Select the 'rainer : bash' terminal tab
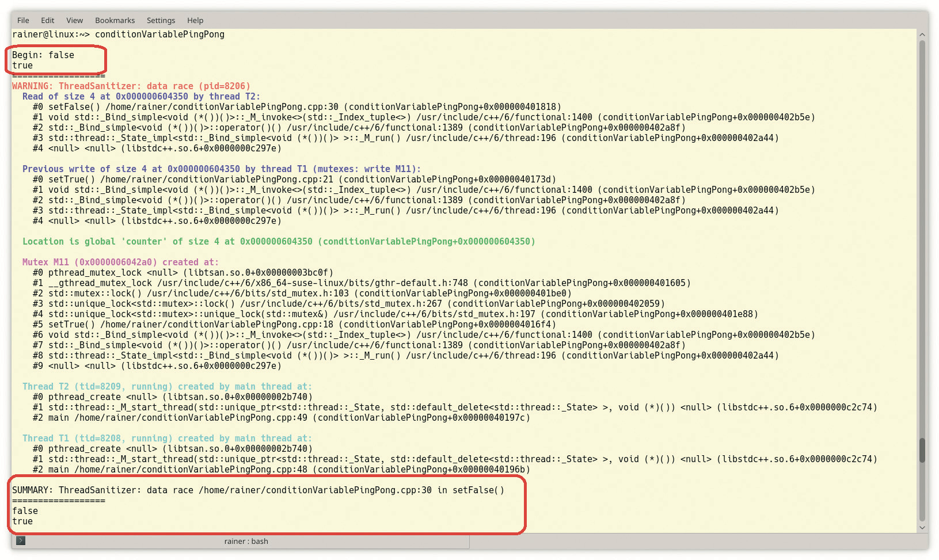 246,541
